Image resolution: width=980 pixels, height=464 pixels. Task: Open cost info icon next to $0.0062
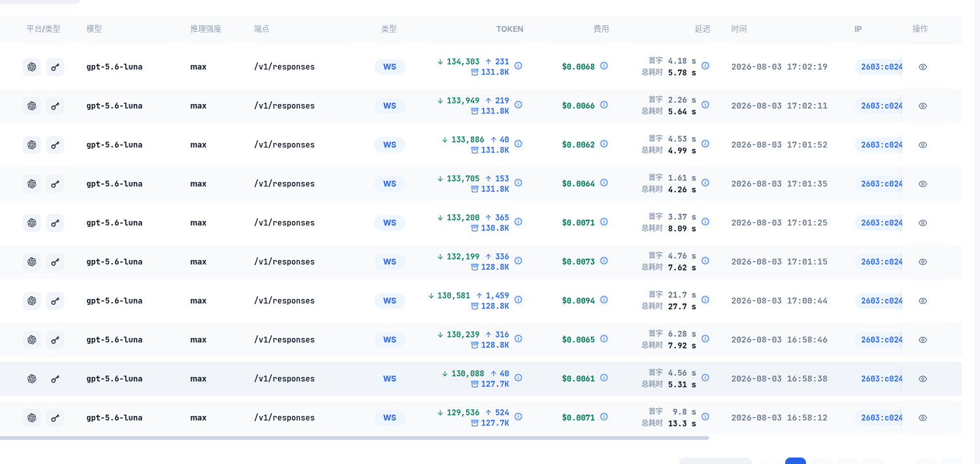[604, 144]
